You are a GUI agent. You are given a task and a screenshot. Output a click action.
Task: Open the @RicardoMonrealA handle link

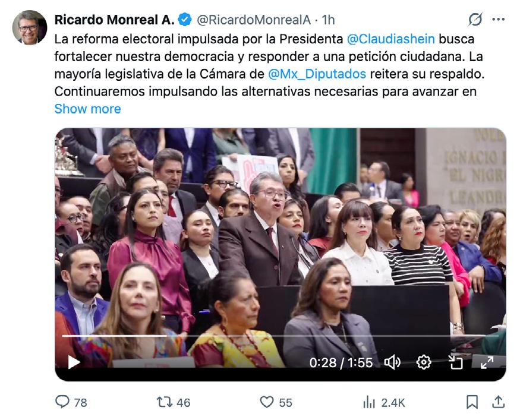(254, 20)
